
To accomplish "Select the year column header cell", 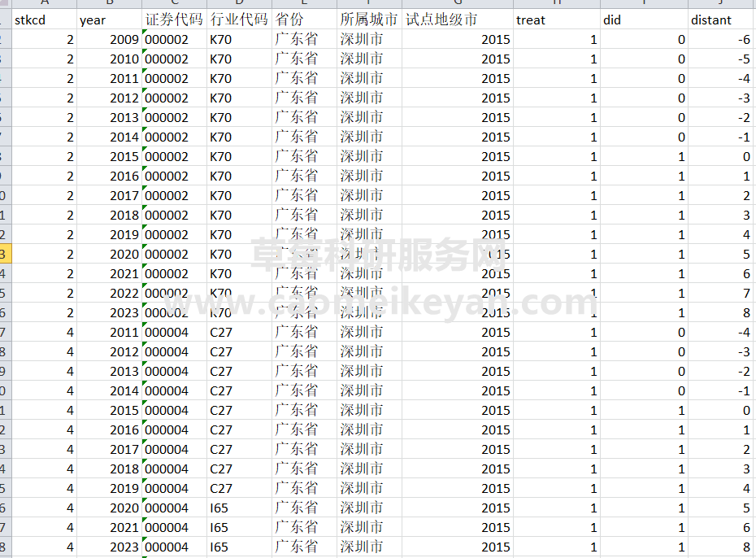I will [x=109, y=20].
